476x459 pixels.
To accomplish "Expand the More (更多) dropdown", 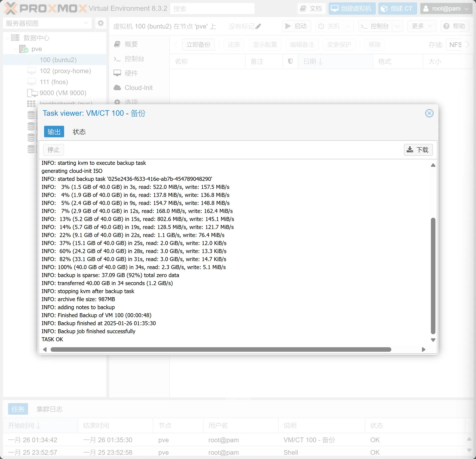I will tap(422, 26).
